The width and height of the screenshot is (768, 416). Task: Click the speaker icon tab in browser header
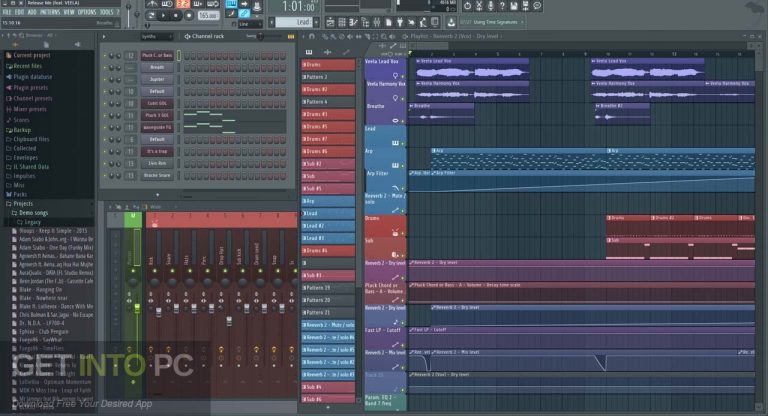tap(77, 45)
